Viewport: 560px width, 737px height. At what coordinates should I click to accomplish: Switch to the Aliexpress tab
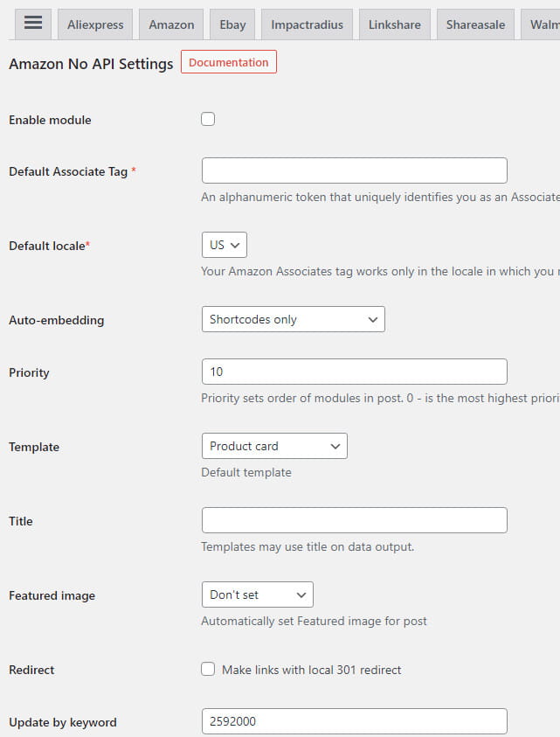coord(96,24)
